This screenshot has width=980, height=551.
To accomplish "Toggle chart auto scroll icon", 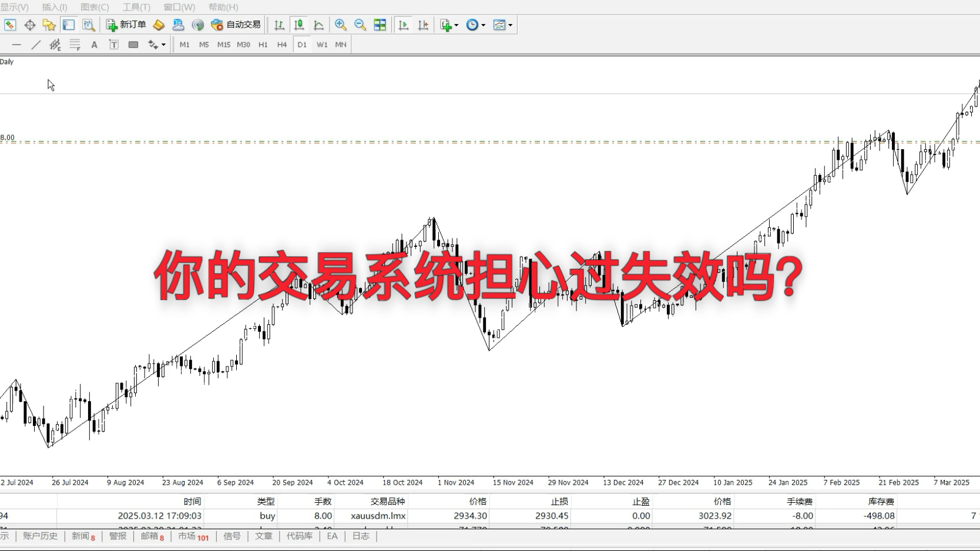I will click(x=403, y=25).
